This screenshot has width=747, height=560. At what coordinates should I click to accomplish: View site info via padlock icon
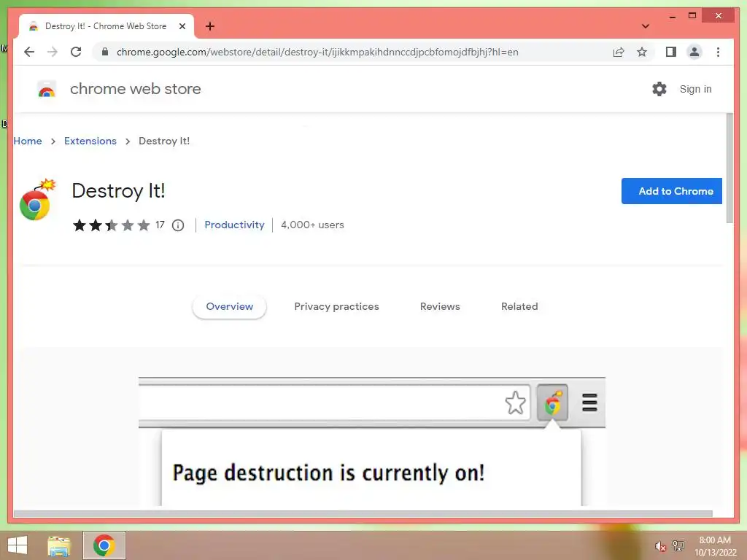105,52
